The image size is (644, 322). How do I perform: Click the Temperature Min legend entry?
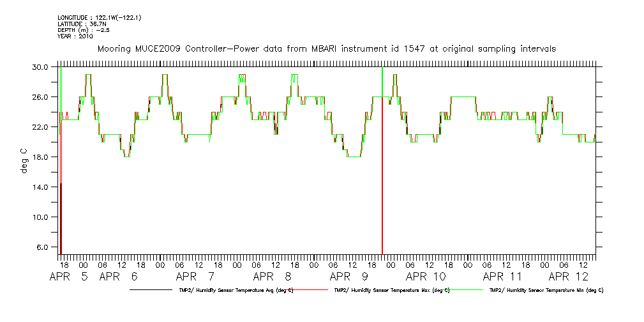546,290
